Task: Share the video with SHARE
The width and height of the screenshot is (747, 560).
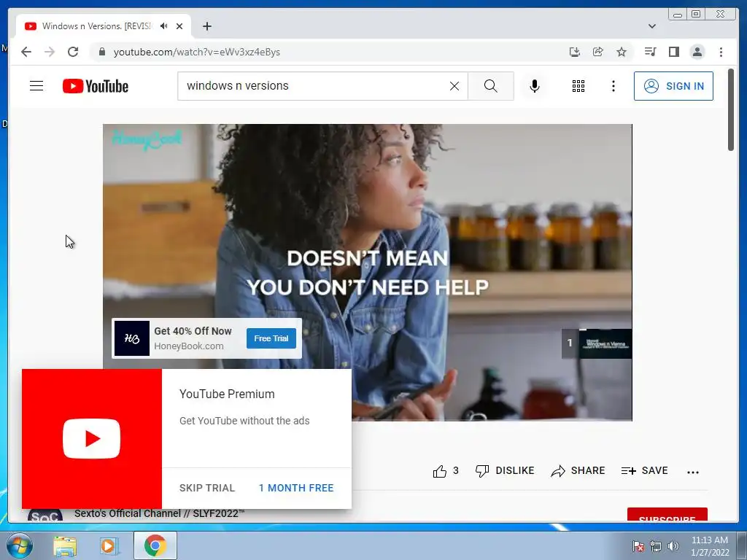Action: point(578,471)
